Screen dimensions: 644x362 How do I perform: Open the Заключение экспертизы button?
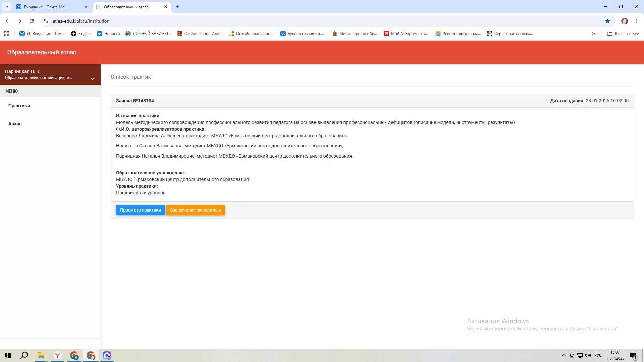pos(195,210)
